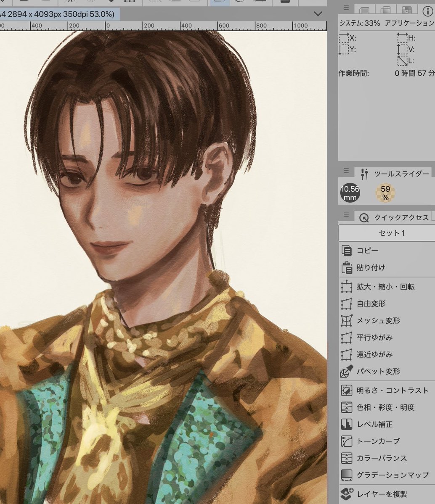
Task: Adjust the 59% opacity slider
Action: point(385,193)
